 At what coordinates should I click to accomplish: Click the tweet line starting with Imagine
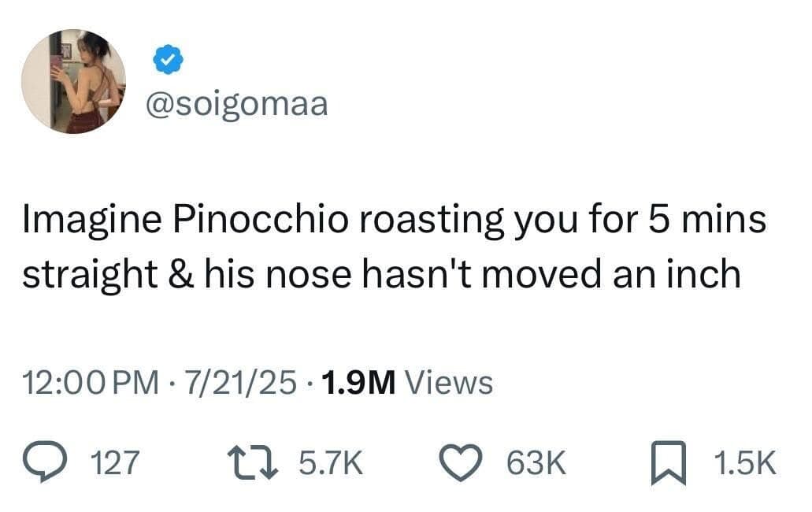point(394,221)
